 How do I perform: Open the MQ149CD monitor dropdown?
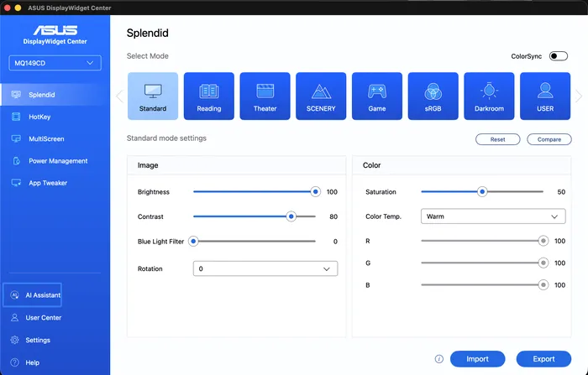(x=55, y=63)
